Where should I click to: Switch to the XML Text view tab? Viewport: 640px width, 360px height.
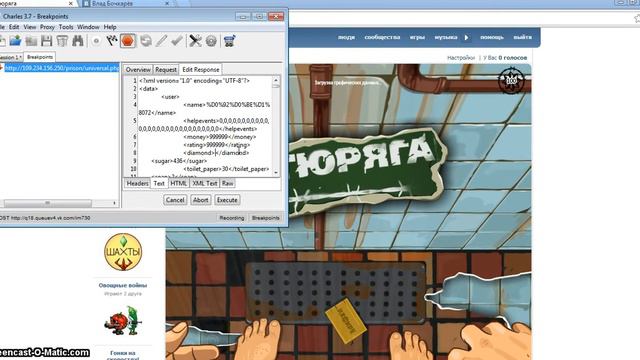(204, 183)
